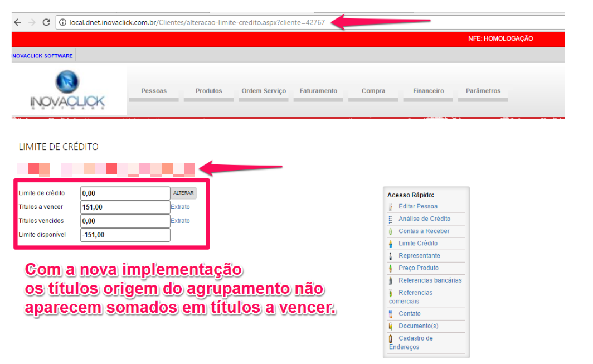Click the Limite de crédito input field

click(125, 193)
